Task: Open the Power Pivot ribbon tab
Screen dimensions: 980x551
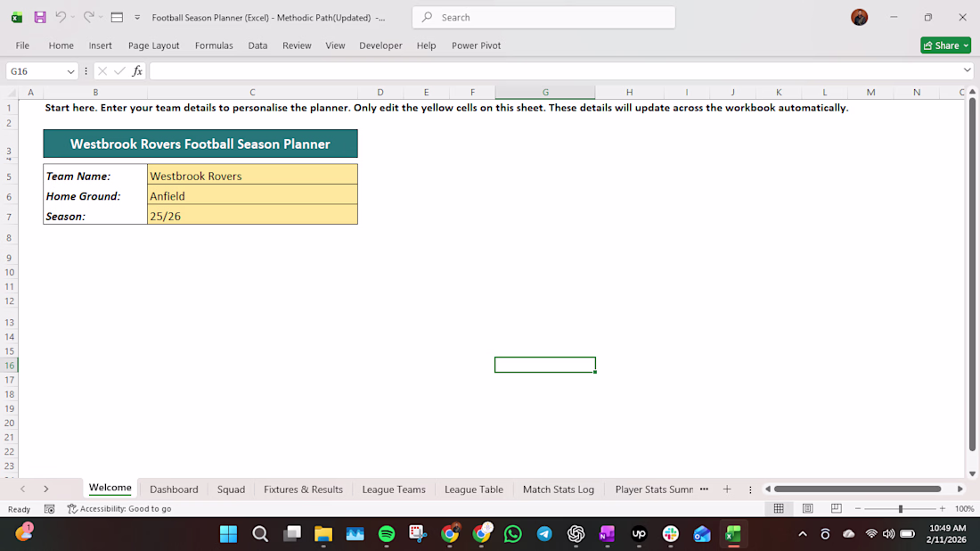Action: 477,45
